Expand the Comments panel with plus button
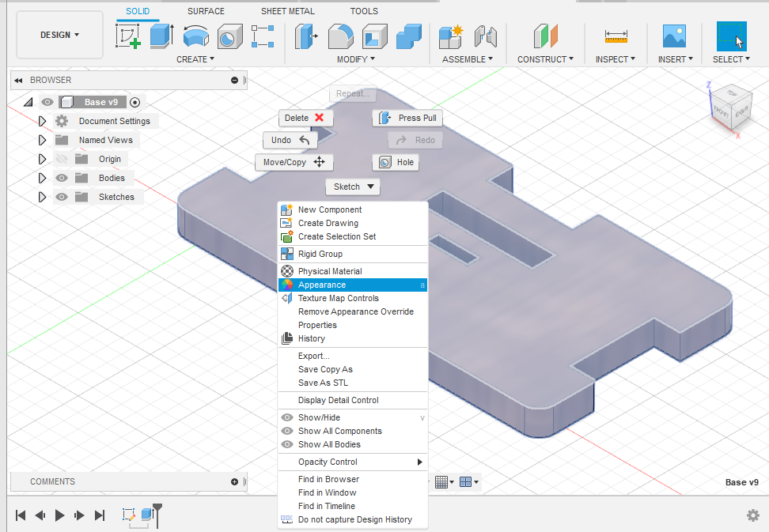The image size is (769, 532). click(234, 482)
